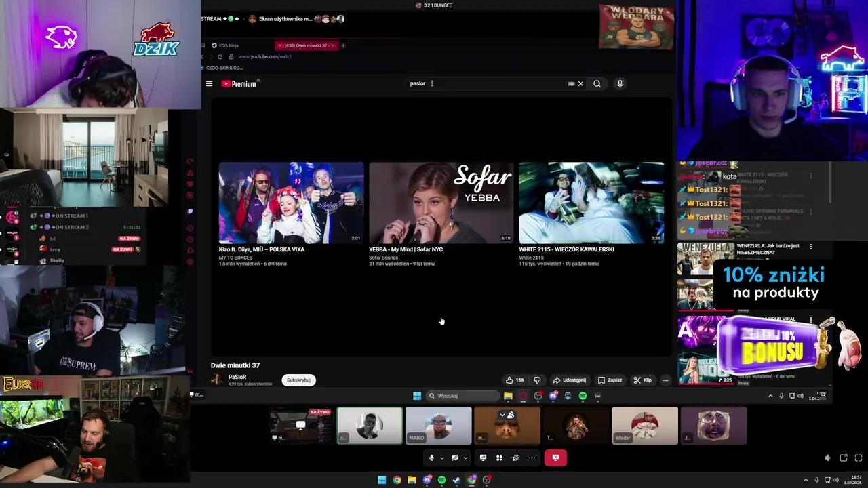The width and height of the screenshot is (868, 488).
Task: Share your screen in the call controls
Action: tap(483, 457)
